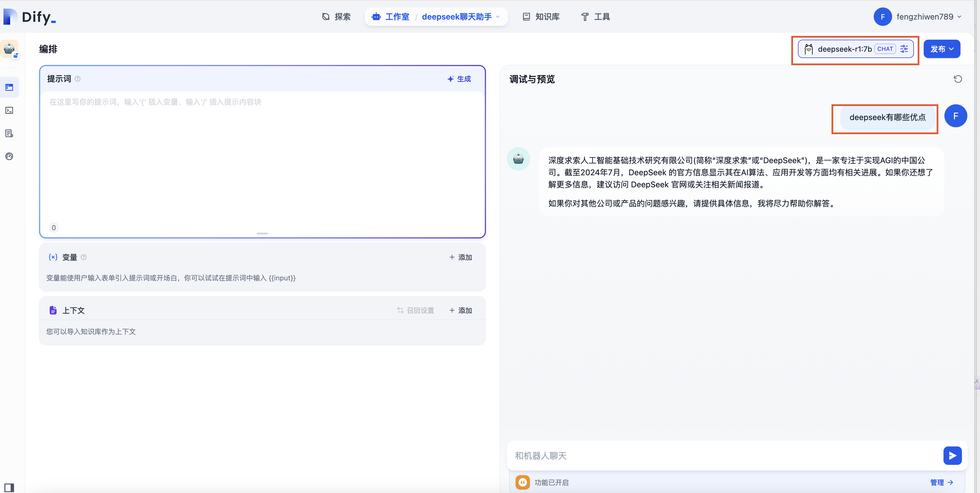Click 管理 link in features bar
The width and height of the screenshot is (980, 493).
[941, 482]
